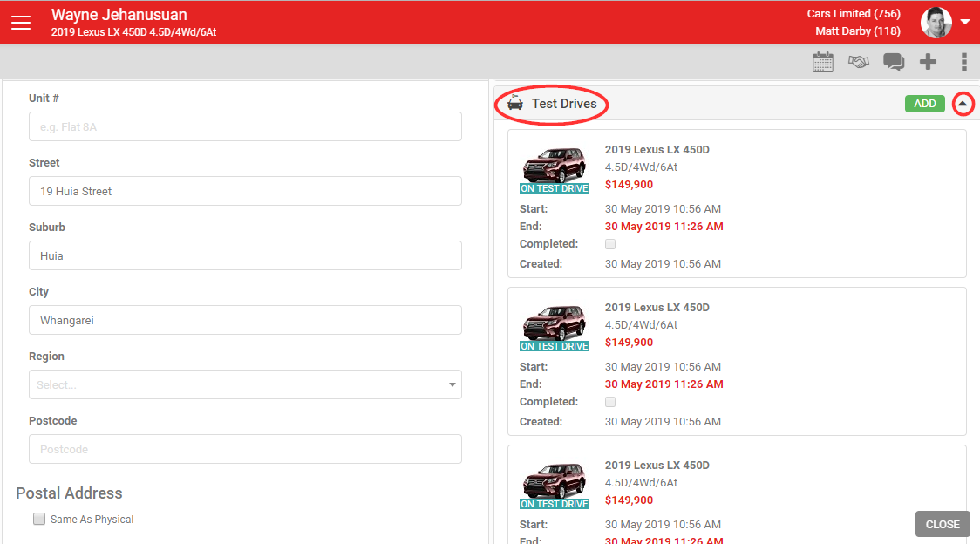Collapse the Test Drives panel

coord(963,104)
